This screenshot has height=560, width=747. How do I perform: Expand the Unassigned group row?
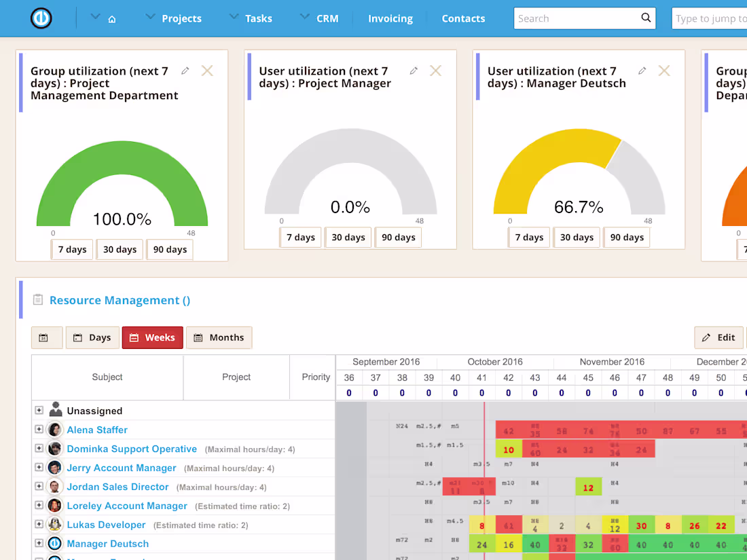point(39,410)
